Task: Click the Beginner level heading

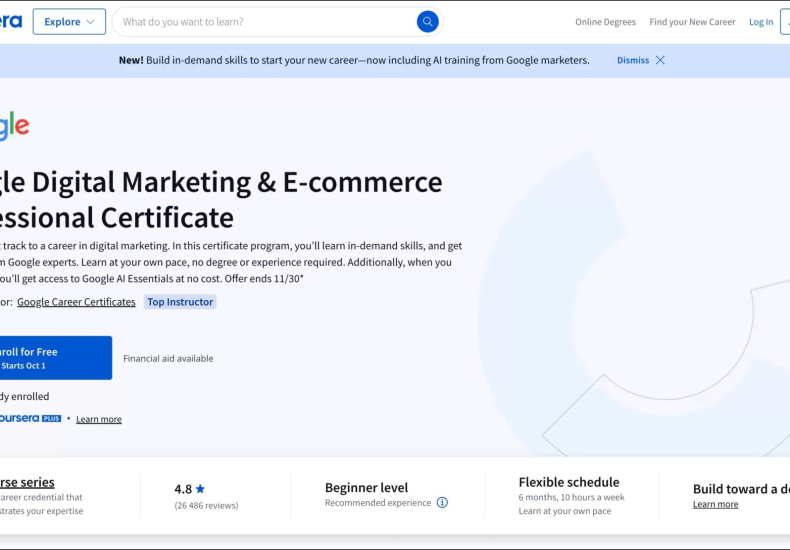Action: 366,488
